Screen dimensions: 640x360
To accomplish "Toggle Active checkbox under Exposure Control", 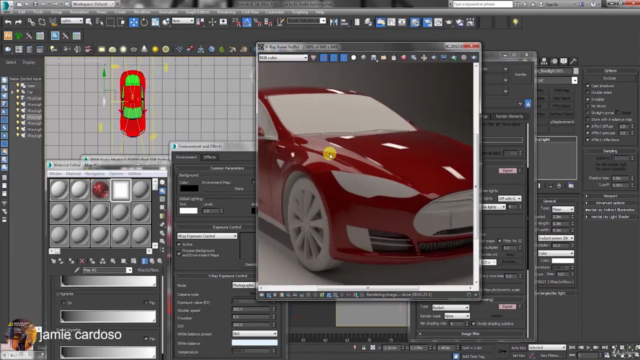I will (179, 244).
